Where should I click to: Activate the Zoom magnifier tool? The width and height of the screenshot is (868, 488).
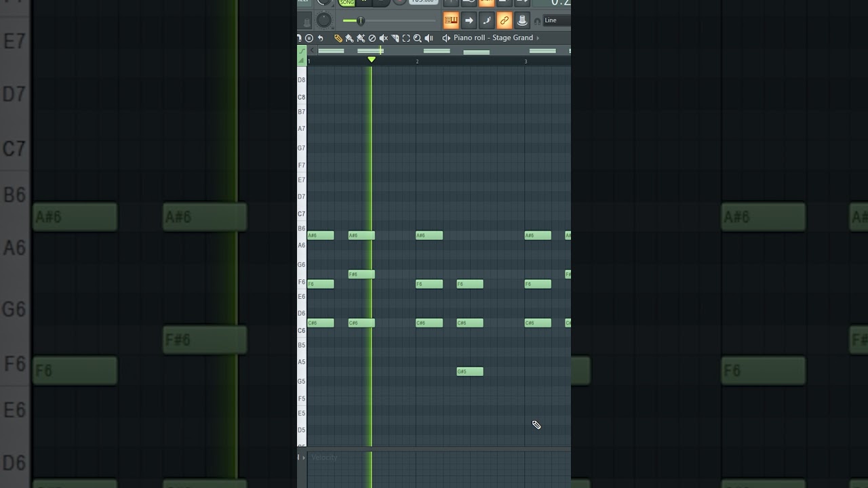click(x=417, y=39)
